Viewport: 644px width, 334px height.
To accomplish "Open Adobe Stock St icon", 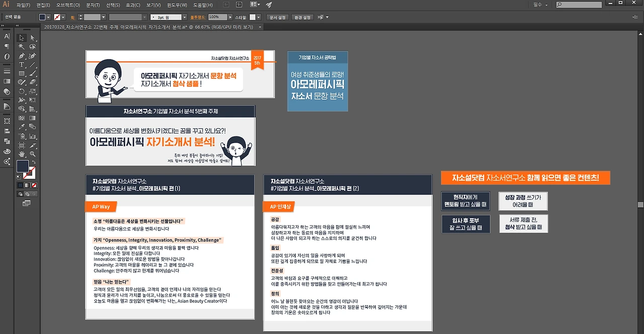I will pyautogui.click(x=238, y=5).
